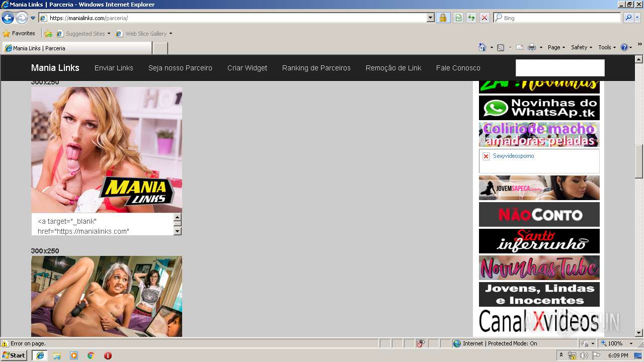Open the NãoConto partner banner

pyautogui.click(x=539, y=215)
